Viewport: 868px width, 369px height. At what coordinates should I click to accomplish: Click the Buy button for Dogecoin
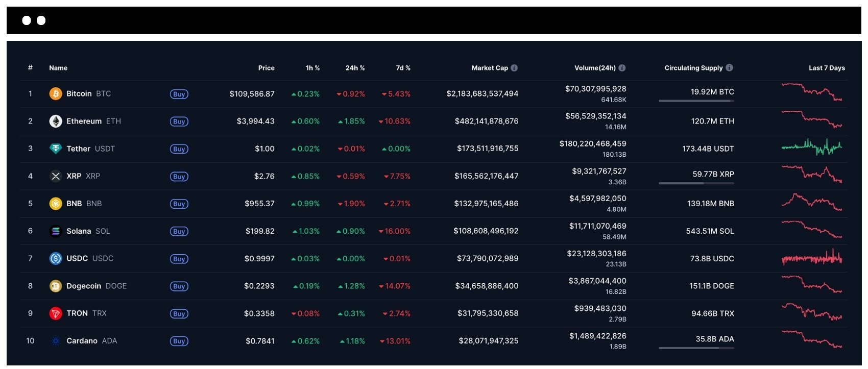[x=179, y=286]
